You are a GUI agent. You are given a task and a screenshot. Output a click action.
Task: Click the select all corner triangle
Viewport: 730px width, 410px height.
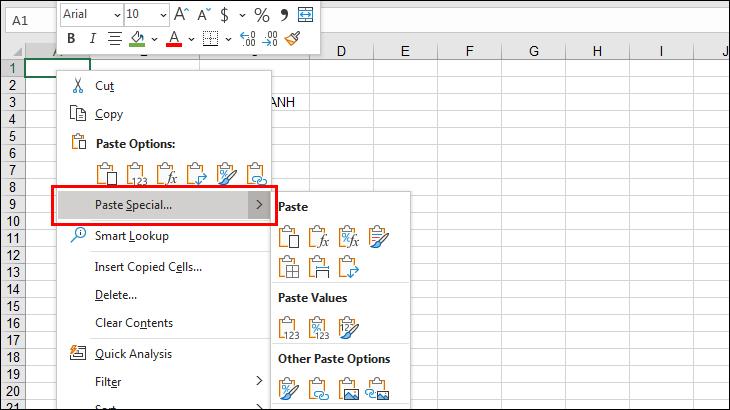(17, 51)
